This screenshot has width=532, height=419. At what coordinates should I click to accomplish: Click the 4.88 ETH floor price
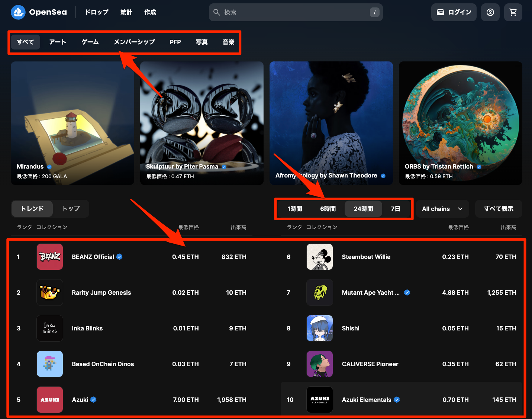pos(455,292)
